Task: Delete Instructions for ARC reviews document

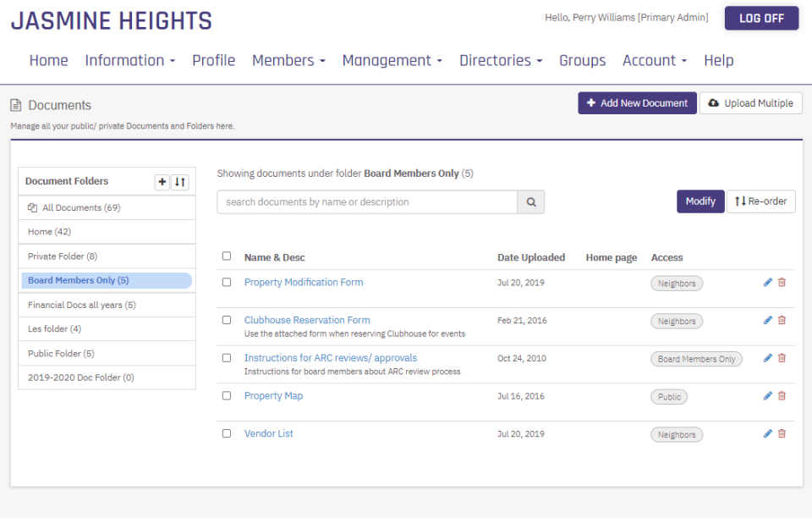Action: click(x=782, y=358)
